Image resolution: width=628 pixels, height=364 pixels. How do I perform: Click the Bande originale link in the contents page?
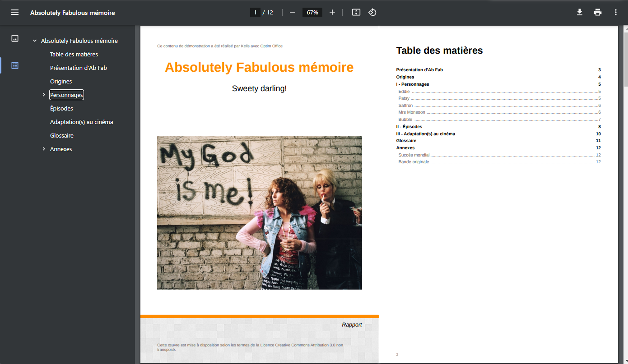coord(414,162)
